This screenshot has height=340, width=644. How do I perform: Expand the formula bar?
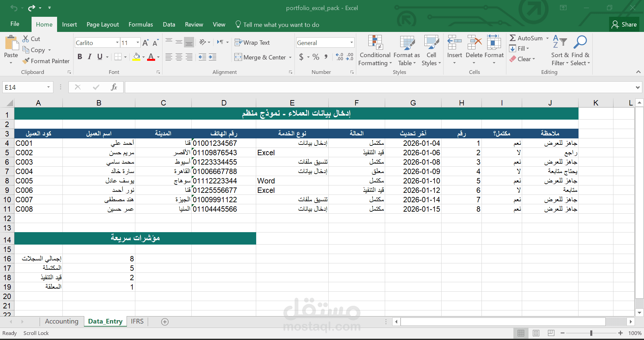(638, 88)
